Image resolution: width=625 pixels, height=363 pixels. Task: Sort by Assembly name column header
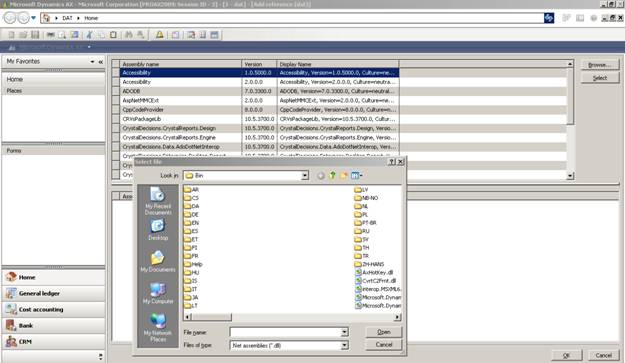(x=181, y=64)
